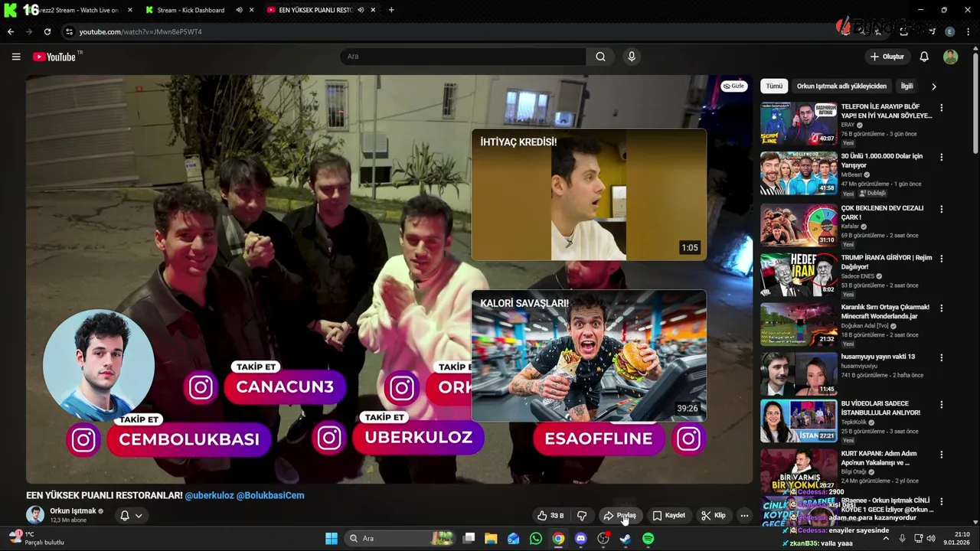This screenshot has width=980, height=551.
Task: Click the Oluştur create button
Action: coord(887,57)
